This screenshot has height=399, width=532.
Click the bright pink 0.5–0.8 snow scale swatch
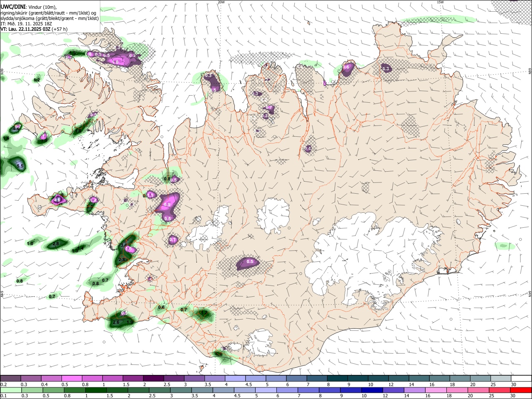pos(71,379)
